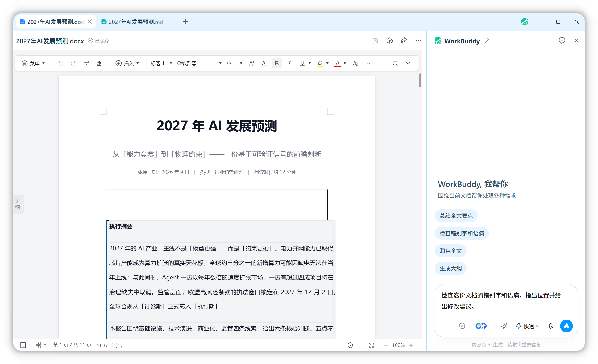Open the text style settings icon
The height and width of the screenshot is (364, 598).
[x=355, y=63]
